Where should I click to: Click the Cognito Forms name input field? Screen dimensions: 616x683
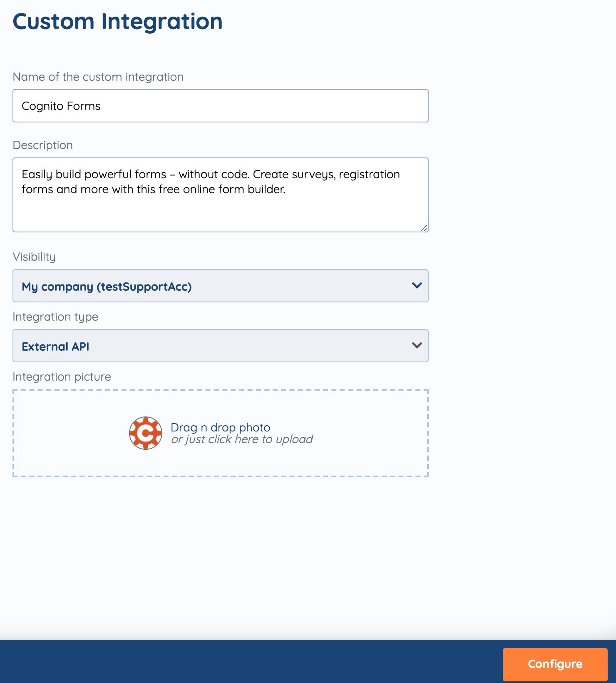click(x=221, y=106)
